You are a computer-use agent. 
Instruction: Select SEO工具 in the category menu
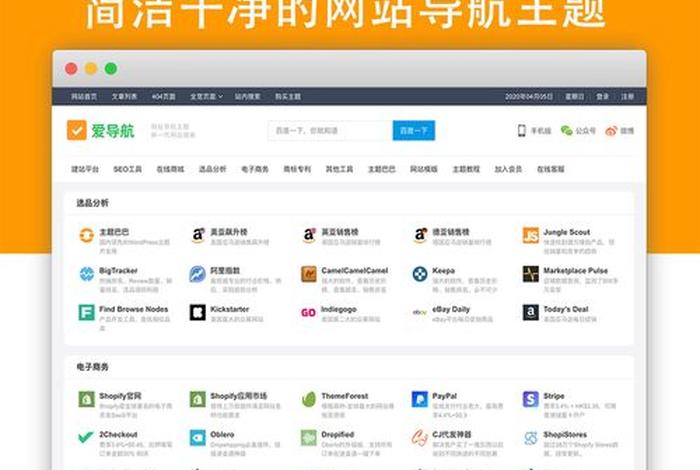click(x=127, y=169)
